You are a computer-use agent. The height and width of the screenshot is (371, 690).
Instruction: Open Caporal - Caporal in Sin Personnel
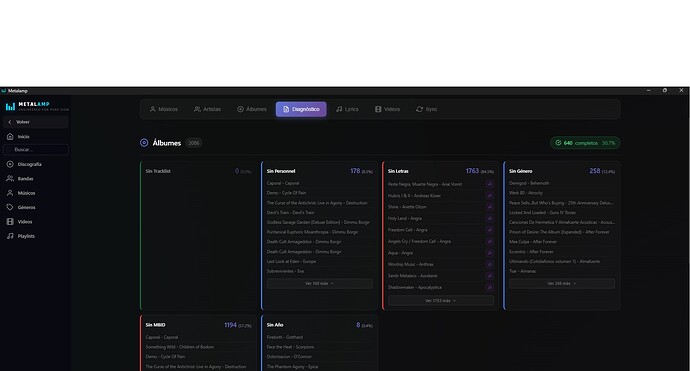283,183
